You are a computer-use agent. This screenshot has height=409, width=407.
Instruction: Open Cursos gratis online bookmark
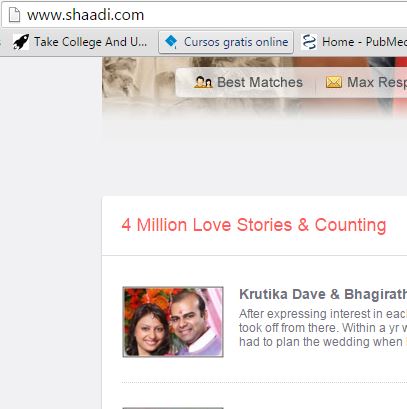[226, 42]
